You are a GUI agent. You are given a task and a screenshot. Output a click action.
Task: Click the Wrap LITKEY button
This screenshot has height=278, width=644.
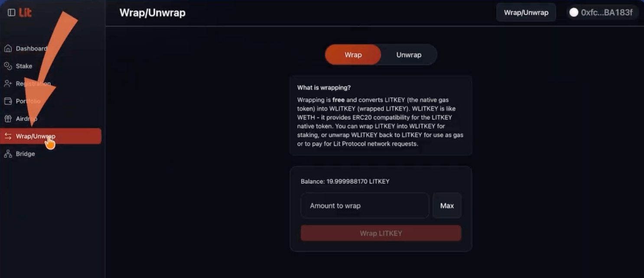(x=381, y=233)
